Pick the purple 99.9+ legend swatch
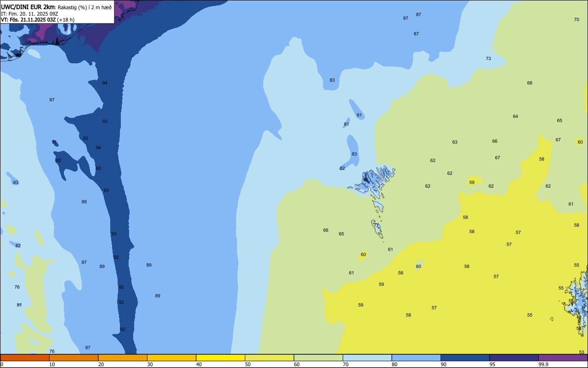The width and height of the screenshot is (588, 368). pos(563,357)
